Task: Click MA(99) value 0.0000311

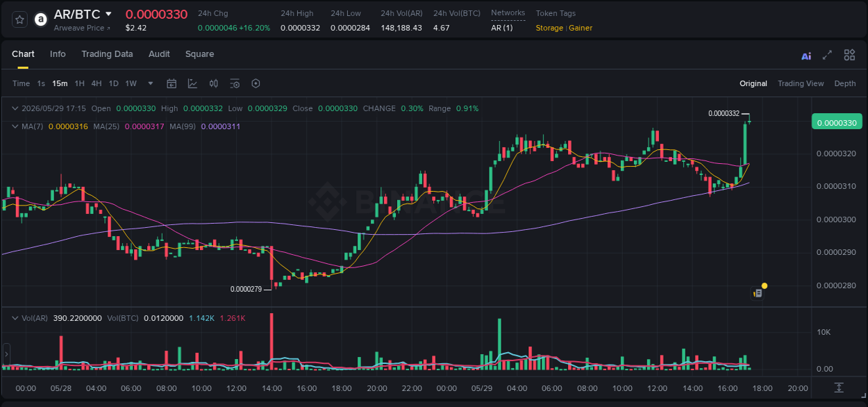Action: [220, 126]
